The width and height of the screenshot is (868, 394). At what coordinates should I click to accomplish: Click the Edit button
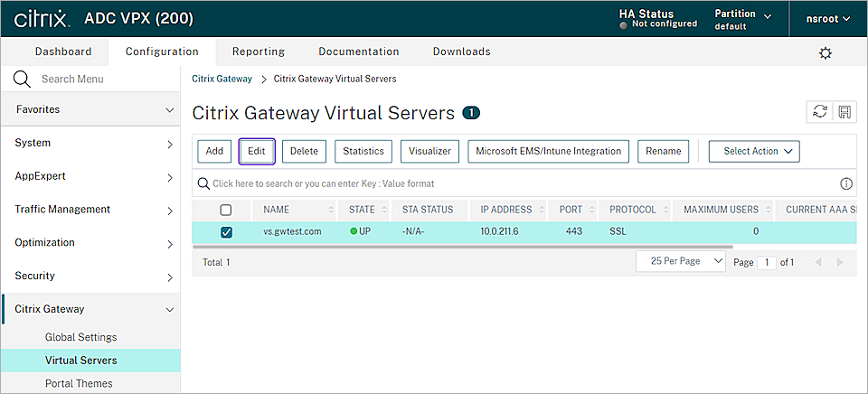pos(256,151)
